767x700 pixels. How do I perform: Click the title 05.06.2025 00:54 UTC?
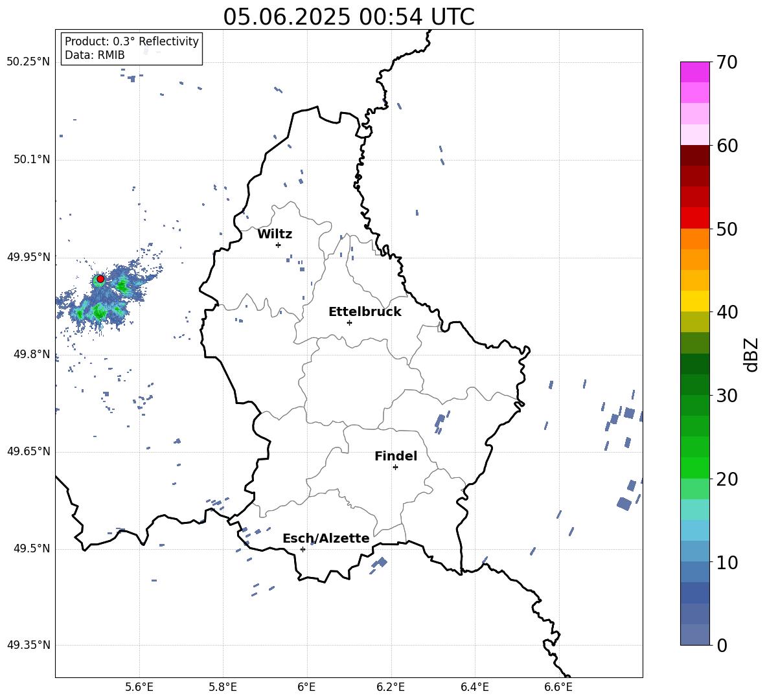click(x=349, y=17)
